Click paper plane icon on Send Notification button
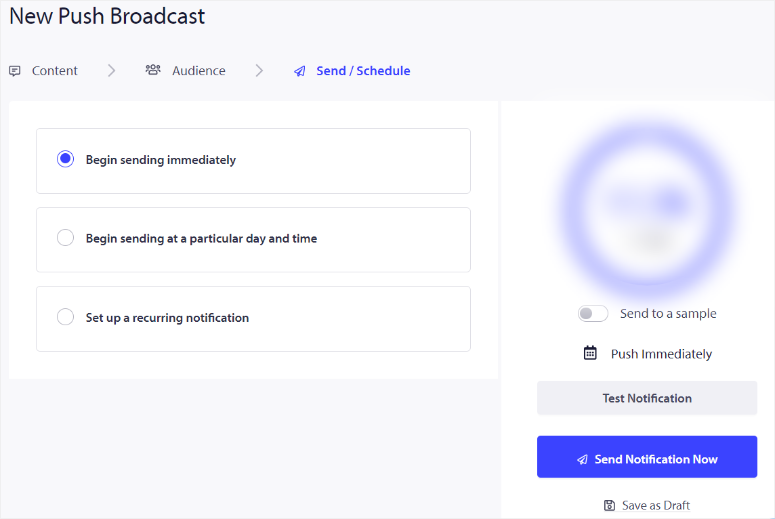The width and height of the screenshot is (775, 519). click(582, 460)
